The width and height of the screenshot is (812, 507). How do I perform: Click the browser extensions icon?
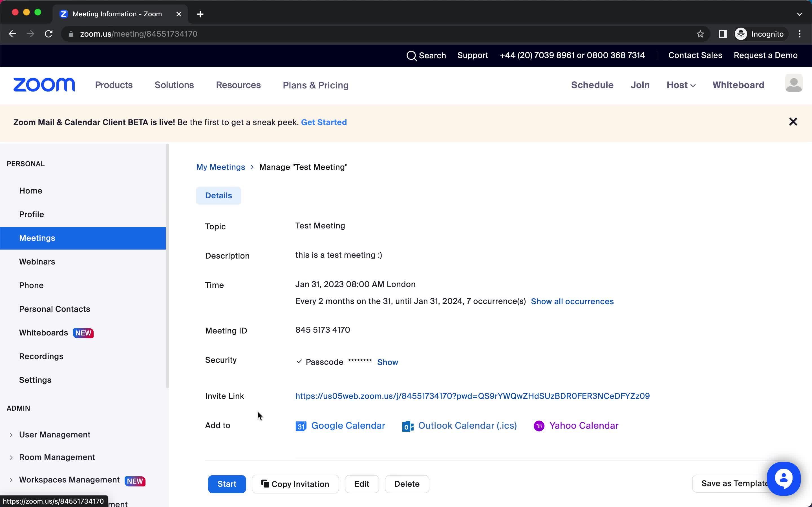point(723,34)
